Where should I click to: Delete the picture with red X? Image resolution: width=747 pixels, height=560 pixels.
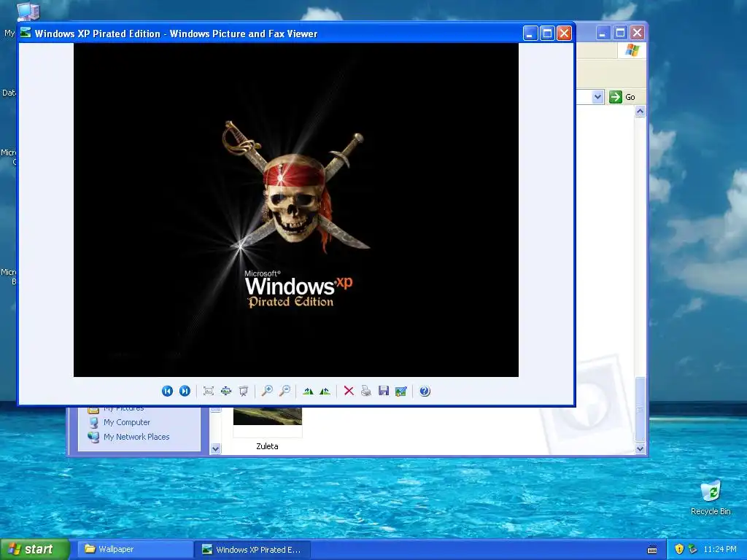[x=349, y=391]
